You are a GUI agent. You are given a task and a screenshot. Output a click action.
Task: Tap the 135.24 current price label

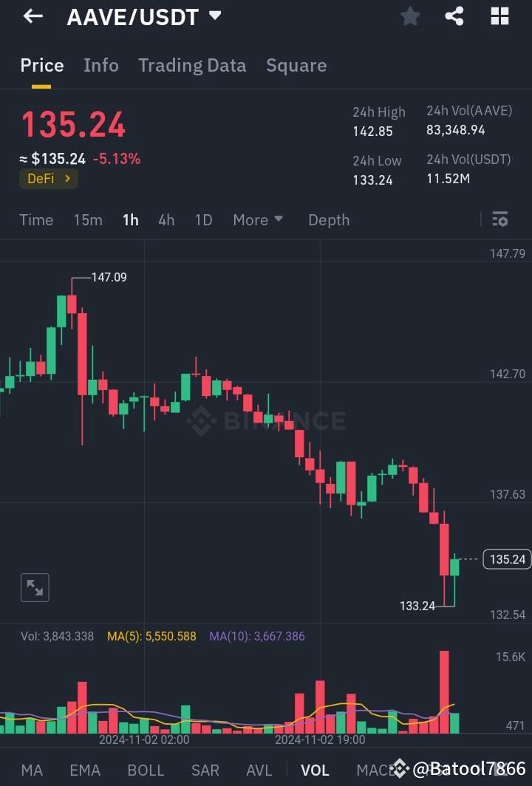(506, 559)
